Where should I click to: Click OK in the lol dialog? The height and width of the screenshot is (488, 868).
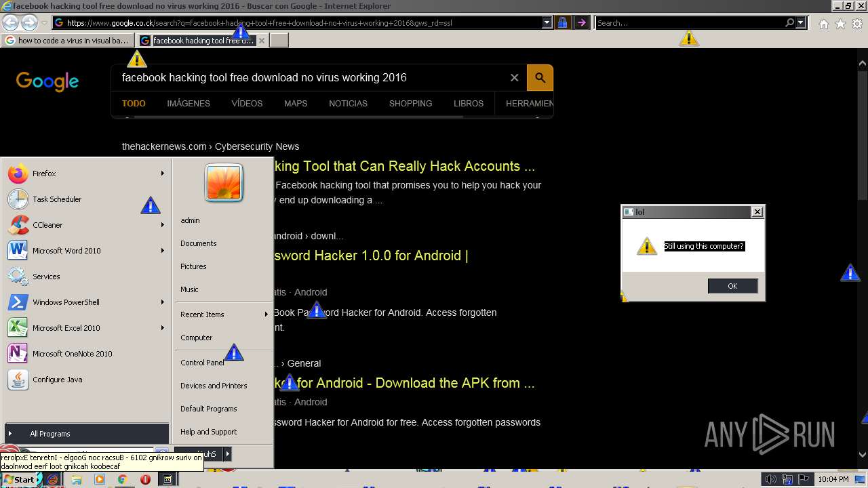point(732,286)
